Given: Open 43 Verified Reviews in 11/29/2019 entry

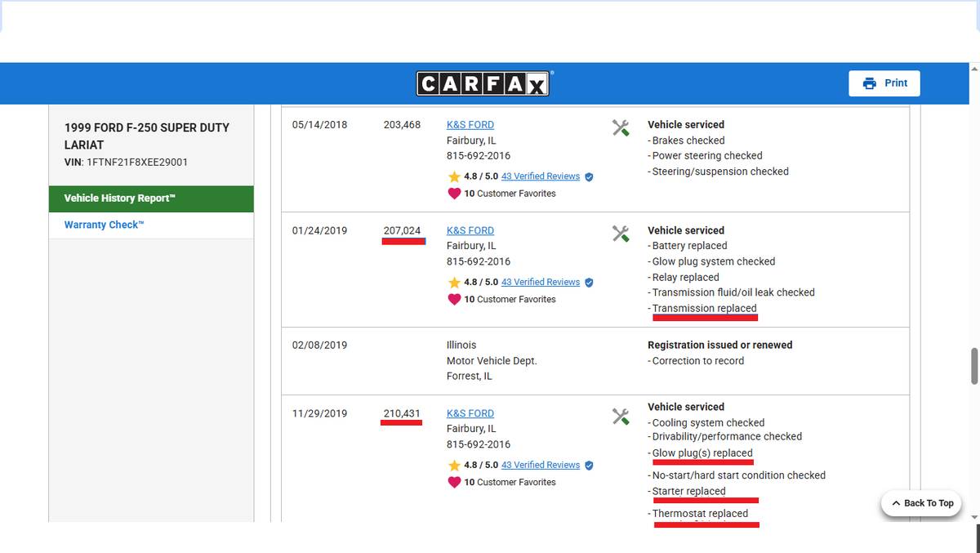Looking at the screenshot, I should click(540, 465).
